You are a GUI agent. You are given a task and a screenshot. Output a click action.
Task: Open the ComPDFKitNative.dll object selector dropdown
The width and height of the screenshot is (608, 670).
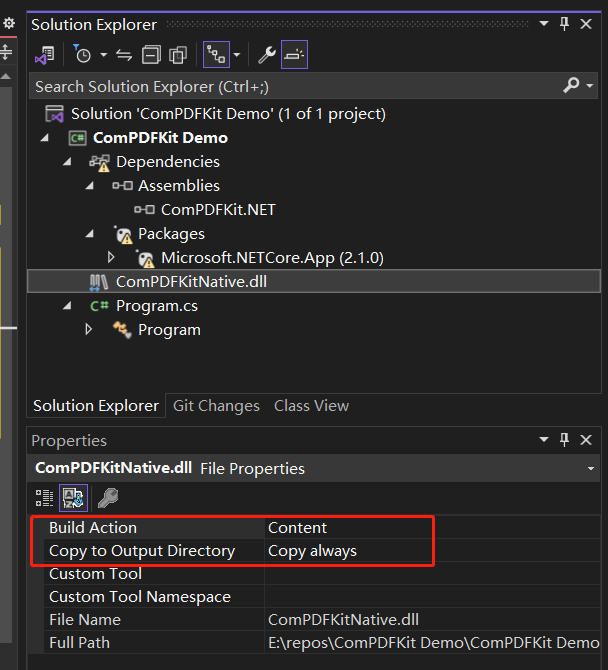(590, 468)
